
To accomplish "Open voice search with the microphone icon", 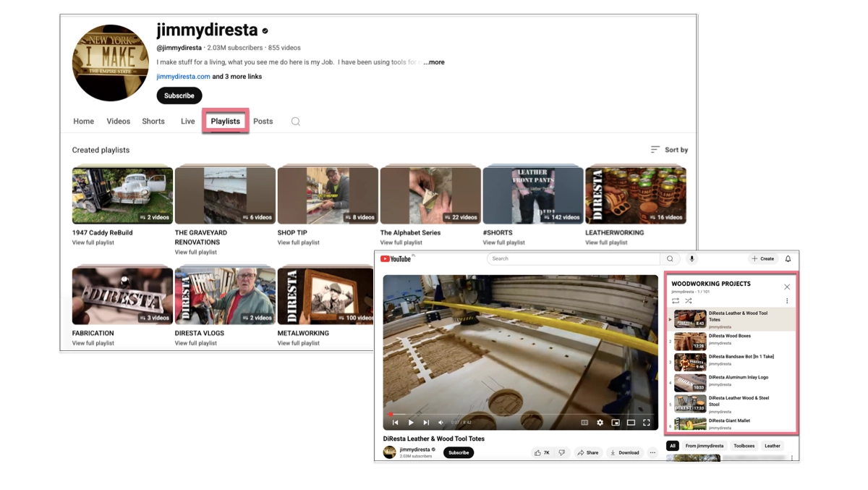I will click(x=692, y=258).
